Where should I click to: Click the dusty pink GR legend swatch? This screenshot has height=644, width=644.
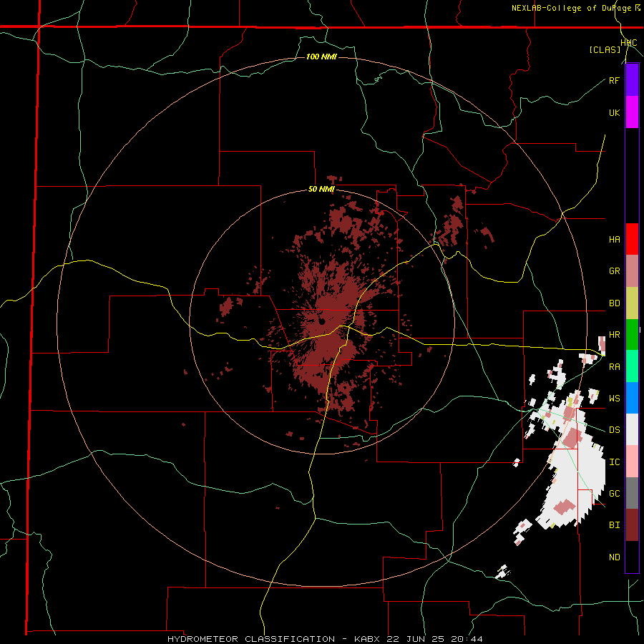632,270
